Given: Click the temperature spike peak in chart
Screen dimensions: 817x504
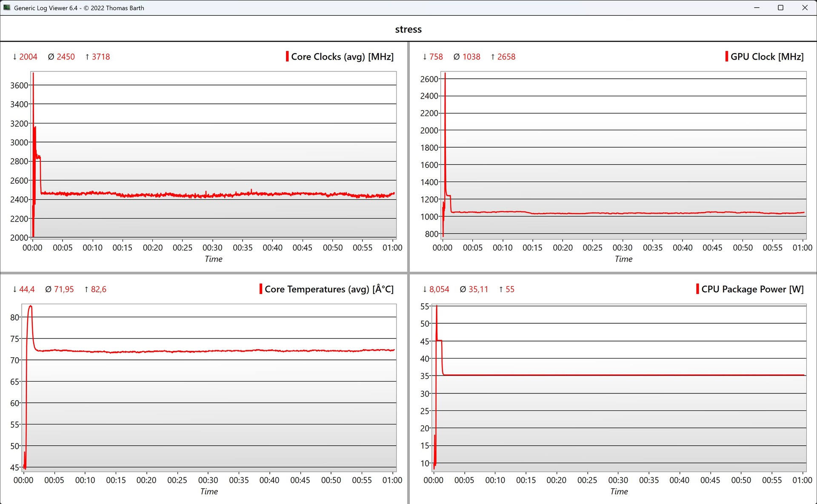Looking at the screenshot, I should tap(30, 306).
